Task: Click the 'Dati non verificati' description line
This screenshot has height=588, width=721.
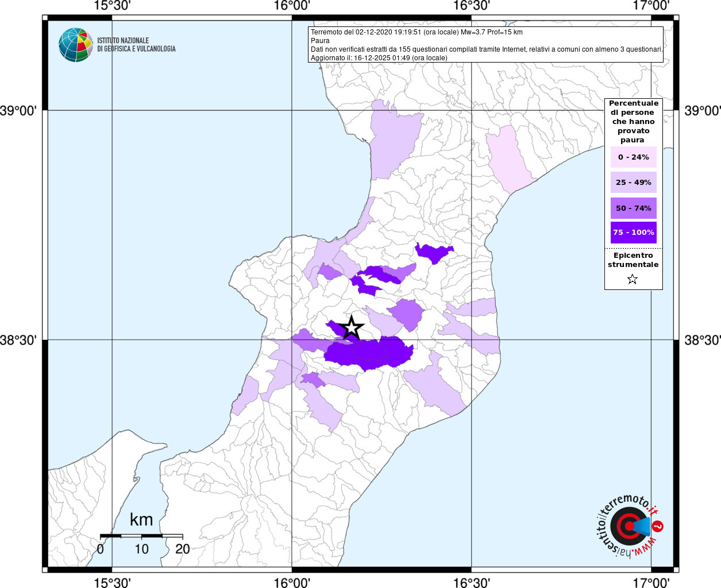Action: point(486,49)
